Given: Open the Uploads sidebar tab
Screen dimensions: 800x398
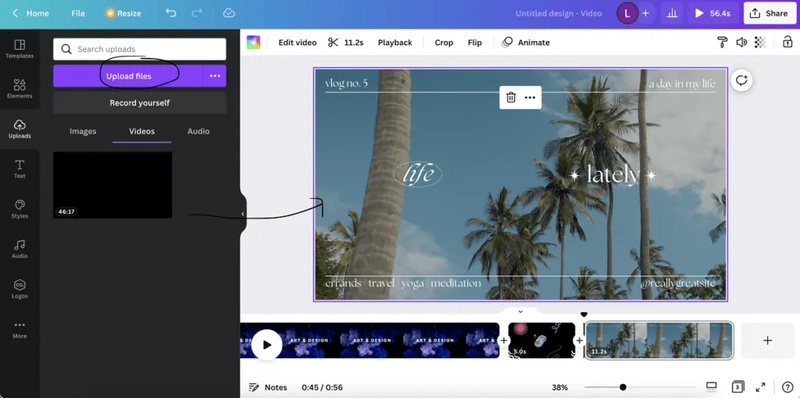Looking at the screenshot, I should [19, 129].
